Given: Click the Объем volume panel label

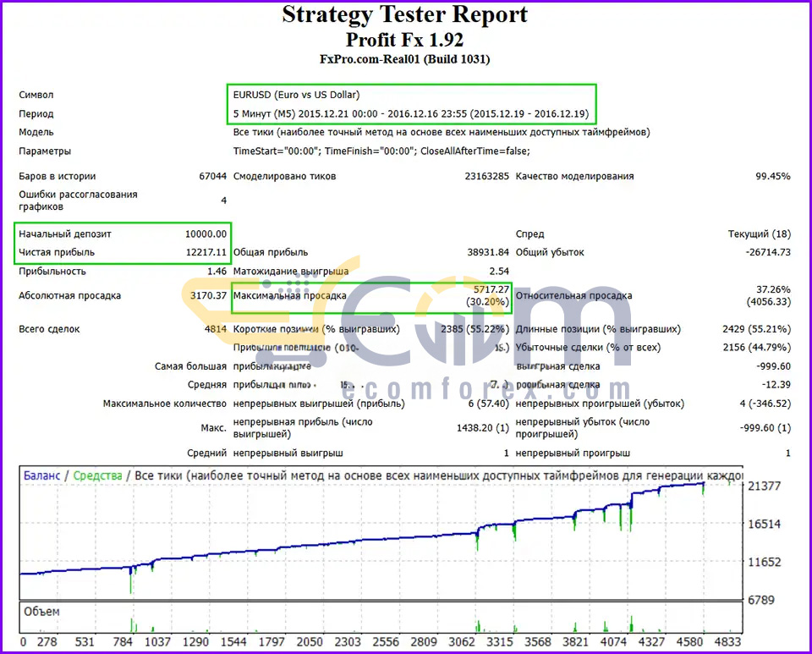Looking at the screenshot, I should click(41, 611).
